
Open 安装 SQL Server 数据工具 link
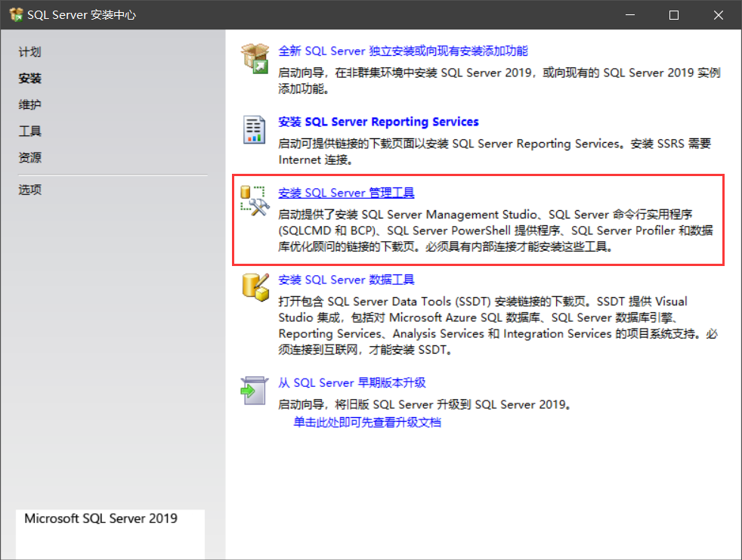[346, 280]
